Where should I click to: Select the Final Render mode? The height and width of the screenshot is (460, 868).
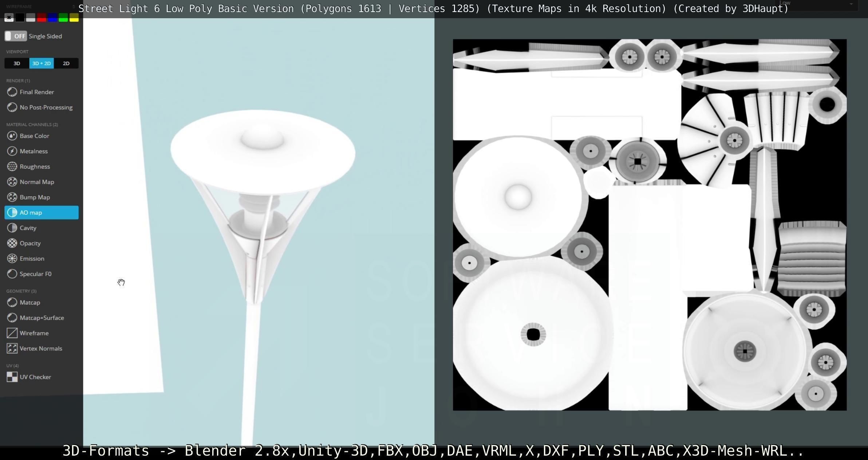click(x=42, y=92)
